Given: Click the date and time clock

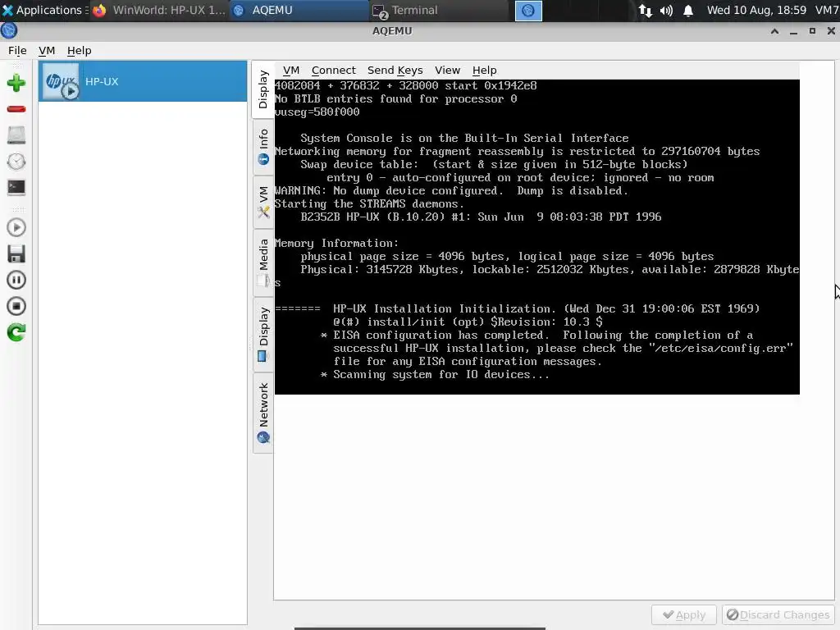Looking at the screenshot, I should coord(756,10).
